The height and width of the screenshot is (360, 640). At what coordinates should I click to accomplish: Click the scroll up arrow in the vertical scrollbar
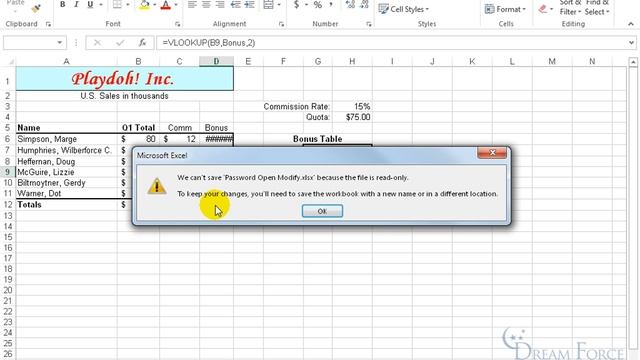[x=633, y=62]
